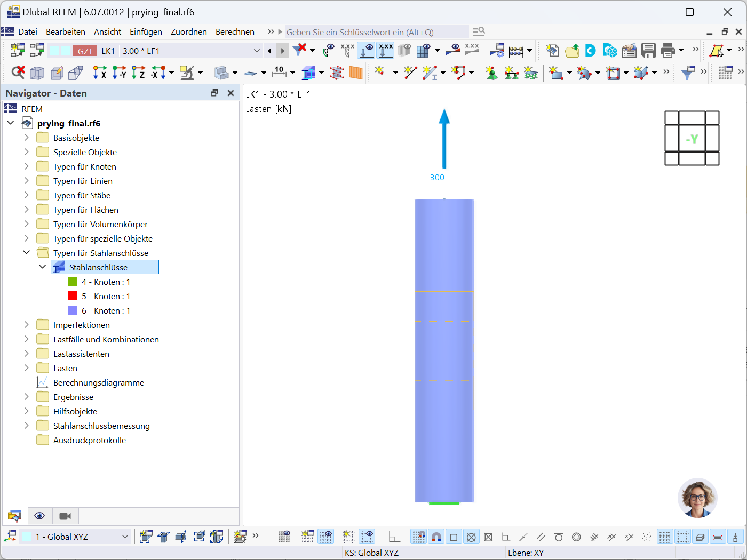Expand Ergebnisse folder
Screen dimensions: 747x560
click(26, 397)
